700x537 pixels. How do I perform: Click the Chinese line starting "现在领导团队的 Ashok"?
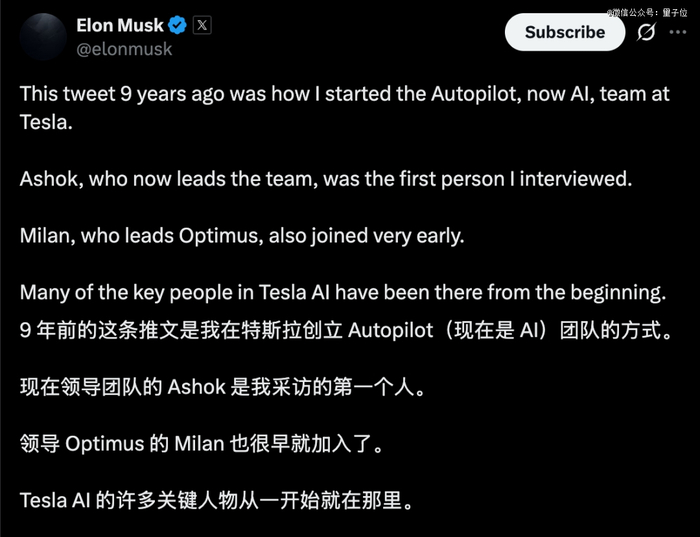tap(222, 387)
